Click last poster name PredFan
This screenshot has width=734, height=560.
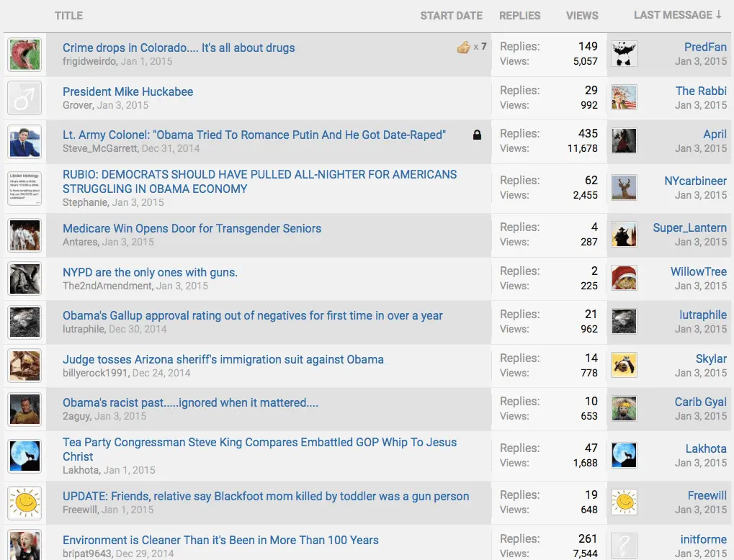[x=705, y=48]
